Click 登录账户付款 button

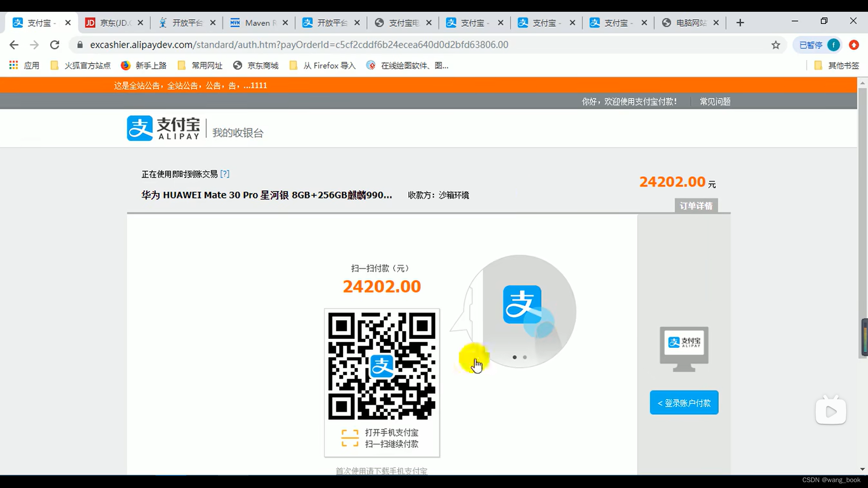point(684,403)
